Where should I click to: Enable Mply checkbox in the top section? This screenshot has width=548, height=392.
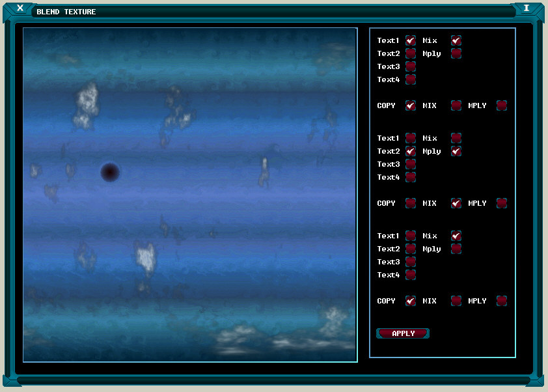[x=456, y=53]
